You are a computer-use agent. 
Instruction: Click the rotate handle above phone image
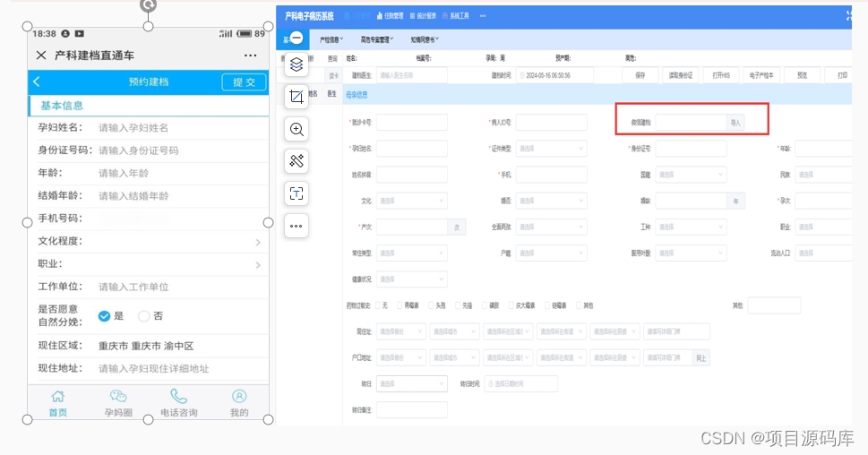point(148,5)
